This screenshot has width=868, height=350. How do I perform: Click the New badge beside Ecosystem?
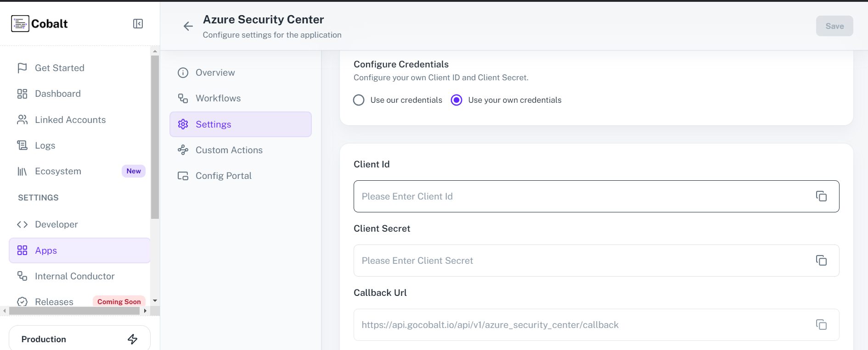(134, 171)
